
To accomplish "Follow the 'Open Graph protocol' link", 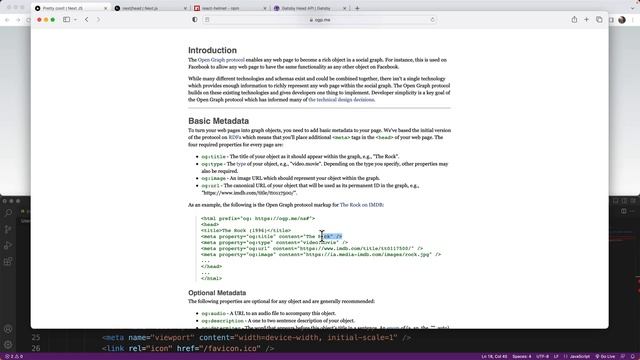I will coord(221,60).
